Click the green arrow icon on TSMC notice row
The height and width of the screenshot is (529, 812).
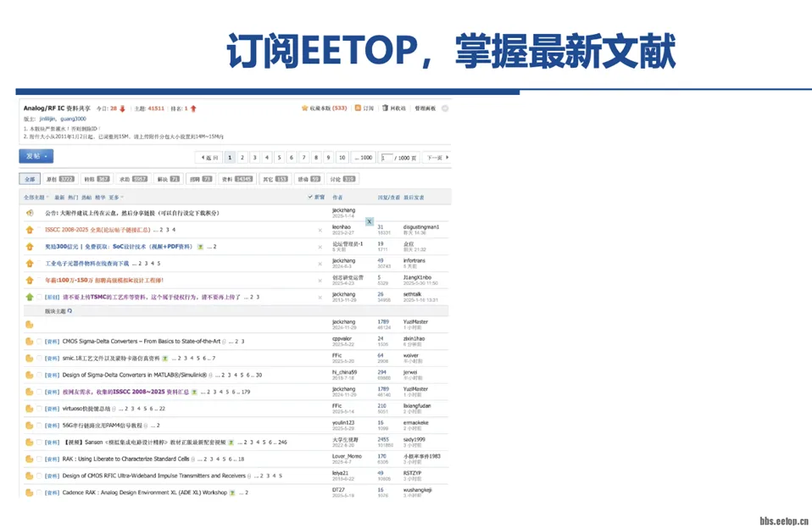click(x=30, y=297)
